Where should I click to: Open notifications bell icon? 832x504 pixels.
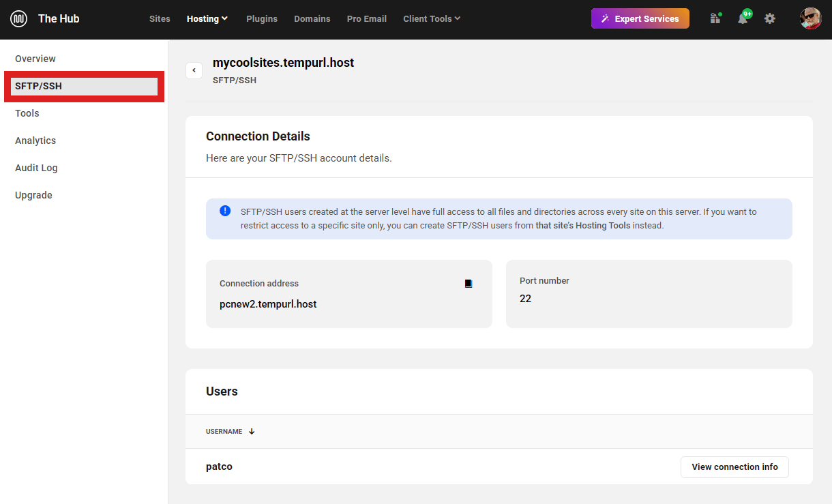coord(743,18)
